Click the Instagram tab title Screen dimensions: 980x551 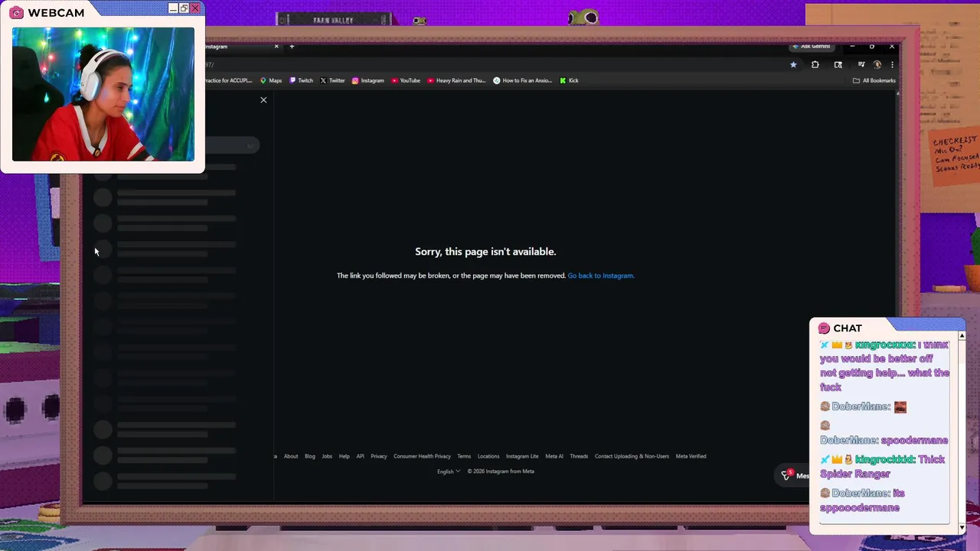(x=216, y=47)
